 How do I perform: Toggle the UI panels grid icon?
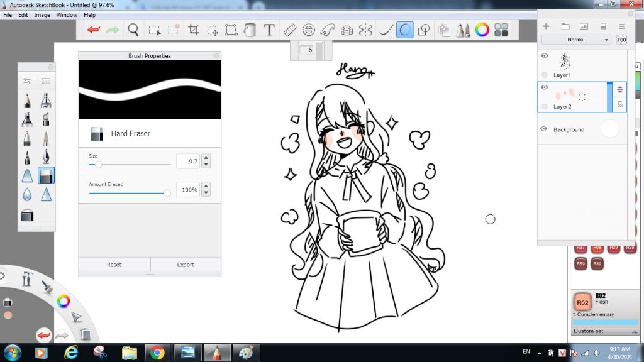(x=501, y=30)
